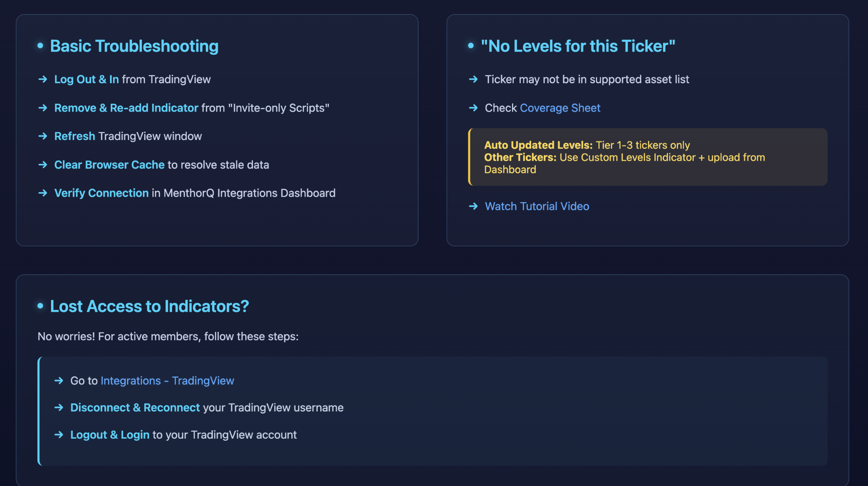Viewport: 868px width, 486px height.
Task: Select the Verify Connection troubleshooting entry
Action: pyautogui.click(x=195, y=193)
